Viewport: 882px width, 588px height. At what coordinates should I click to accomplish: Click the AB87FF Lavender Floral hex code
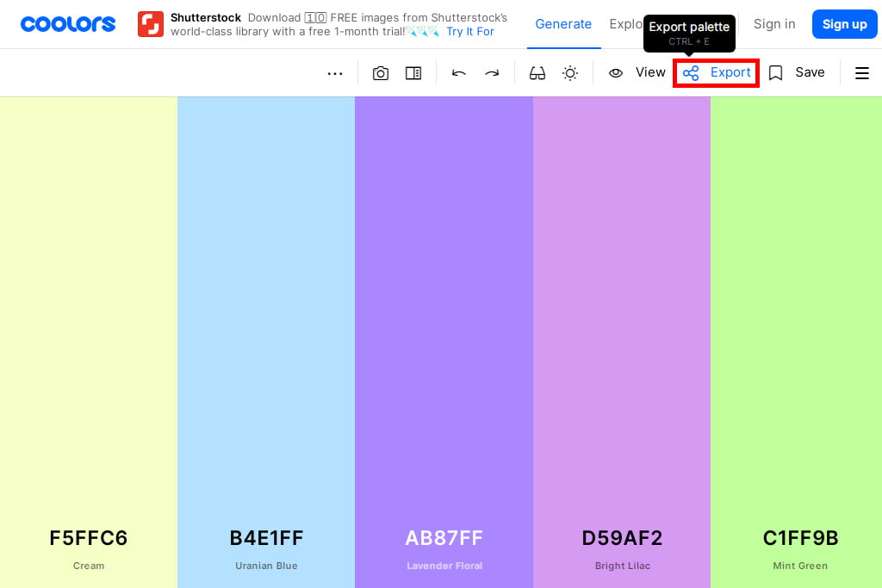coord(444,538)
